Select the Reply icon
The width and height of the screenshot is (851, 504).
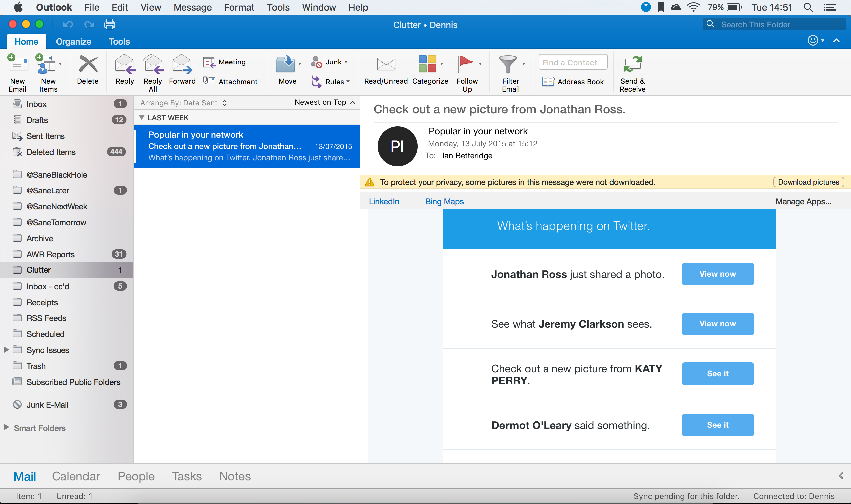[x=124, y=69]
